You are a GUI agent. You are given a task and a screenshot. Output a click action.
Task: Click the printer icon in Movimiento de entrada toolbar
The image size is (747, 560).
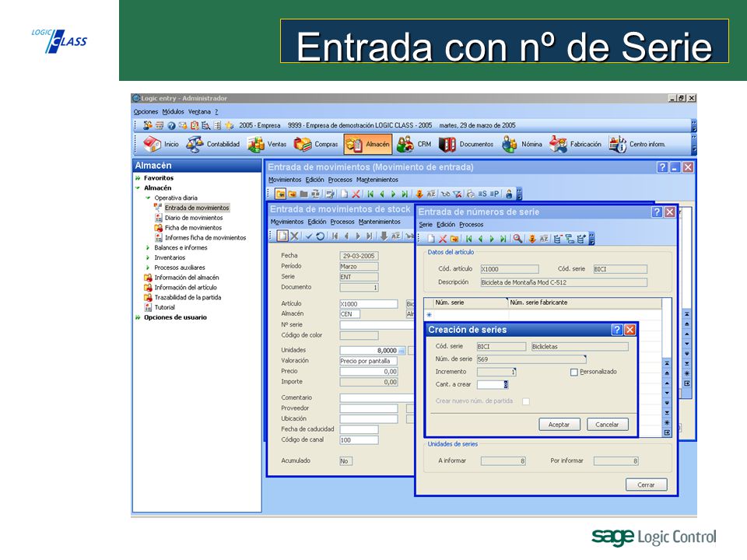(x=470, y=194)
